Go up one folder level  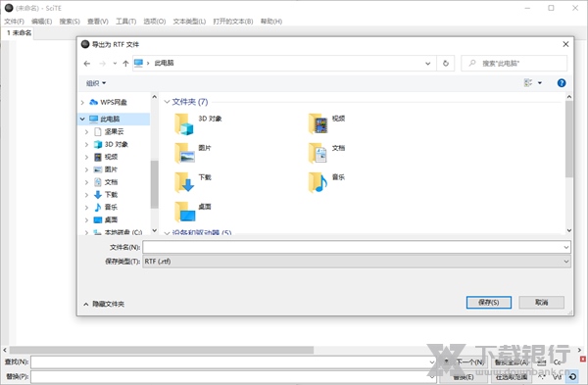pos(125,64)
